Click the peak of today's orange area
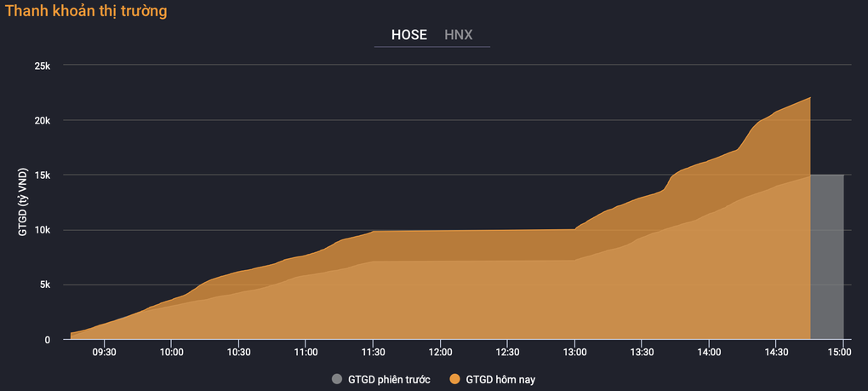The image size is (868, 391). [x=810, y=97]
